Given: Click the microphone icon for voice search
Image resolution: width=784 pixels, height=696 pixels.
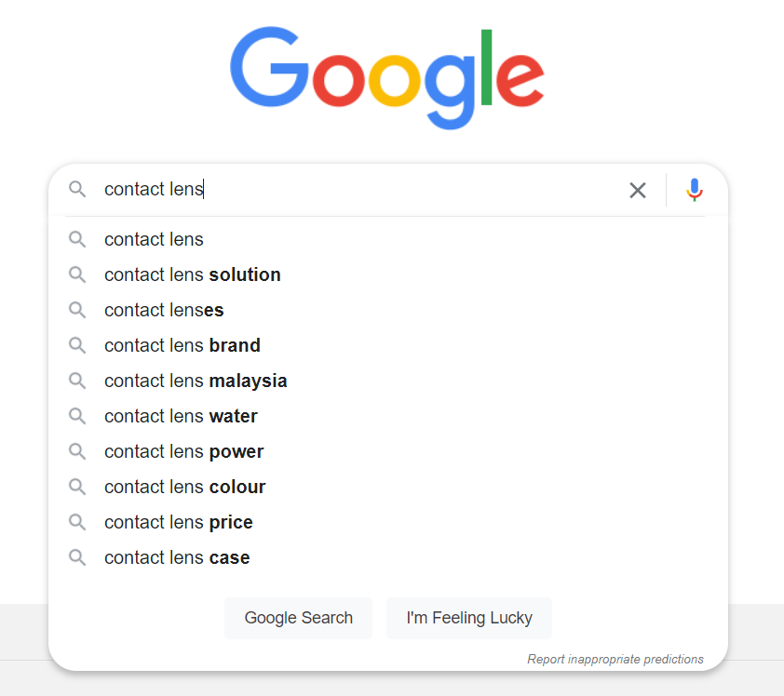Looking at the screenshot, I should click(695, 190).
